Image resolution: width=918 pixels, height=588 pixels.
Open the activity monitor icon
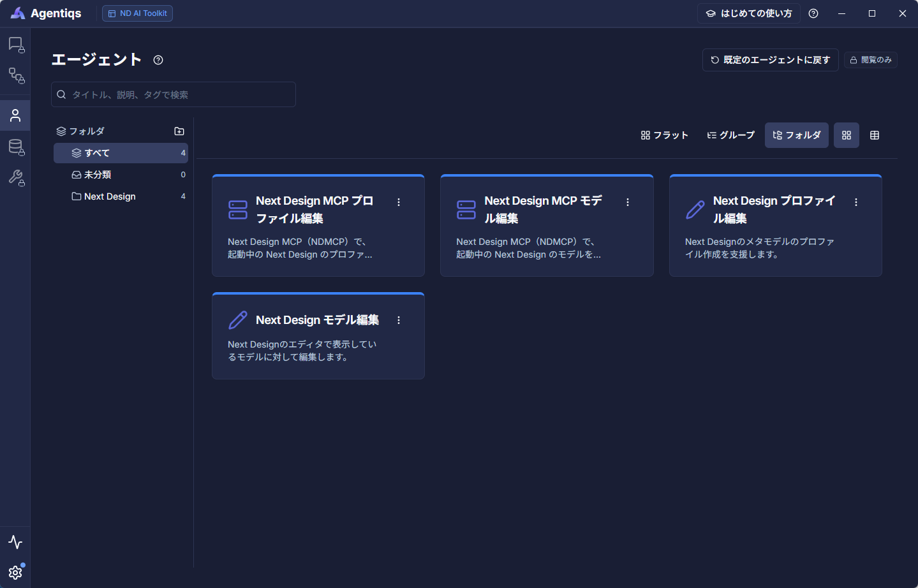tap(15, 542)
